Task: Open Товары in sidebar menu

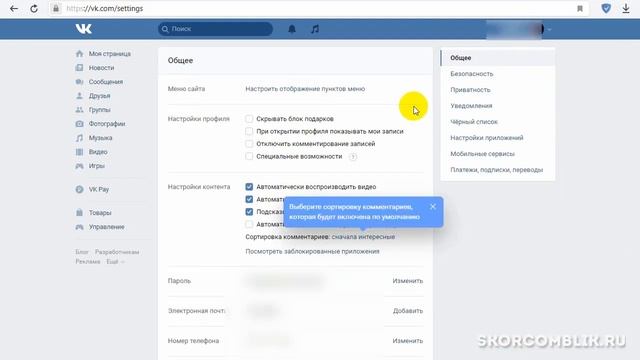Action: 100,213
